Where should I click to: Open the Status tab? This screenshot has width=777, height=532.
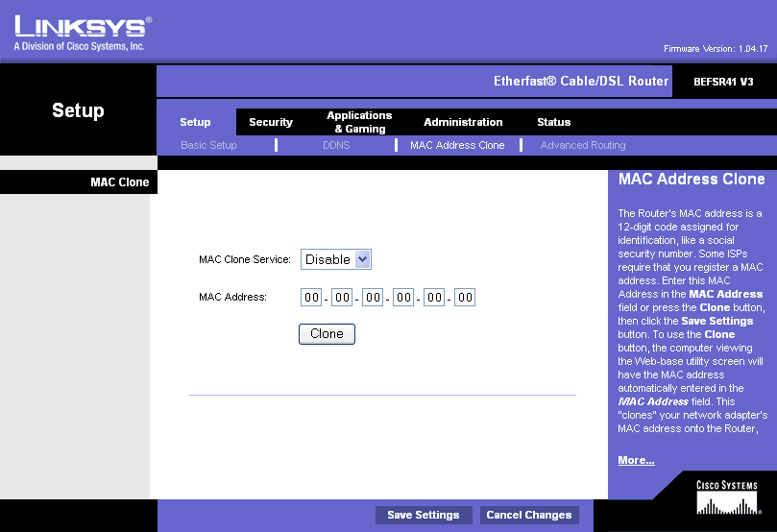553,122
